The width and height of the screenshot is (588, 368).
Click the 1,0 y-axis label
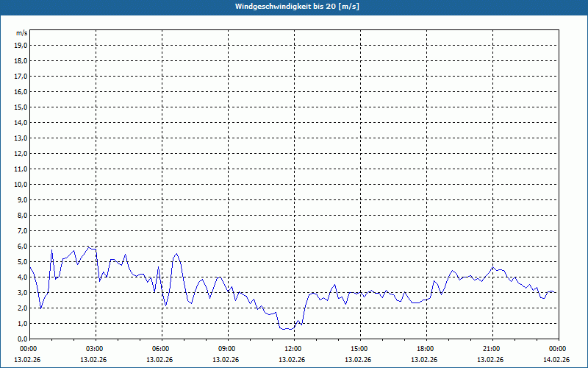[22, 323]
